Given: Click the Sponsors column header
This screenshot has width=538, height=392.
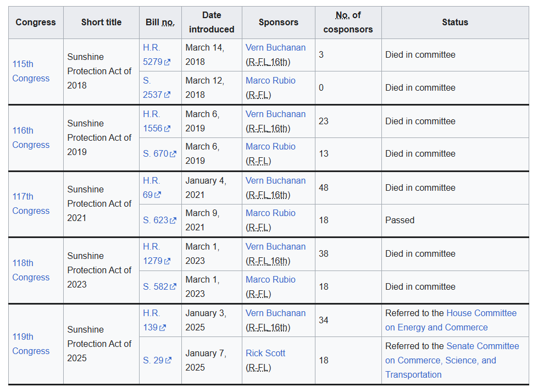Looking at the screenshot, I should (x=278, y=23).
